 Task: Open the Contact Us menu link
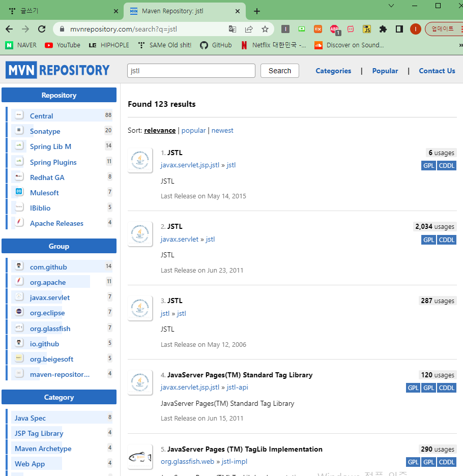point(437,71)
